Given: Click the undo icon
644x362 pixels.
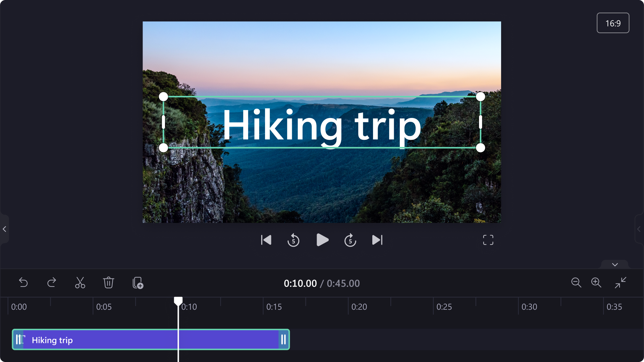Looking at the screenshot, I should click(x=23, y=283).
